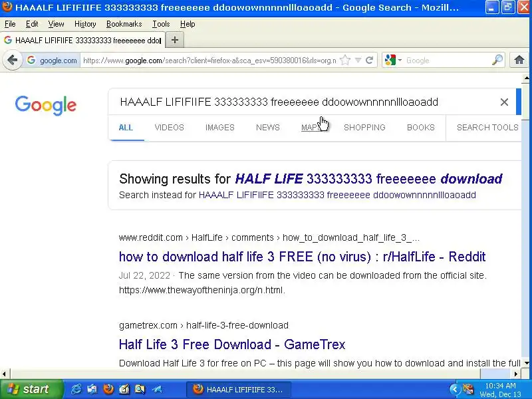
Task: Switch to the SHOPPING results tab
Action: 364,128
